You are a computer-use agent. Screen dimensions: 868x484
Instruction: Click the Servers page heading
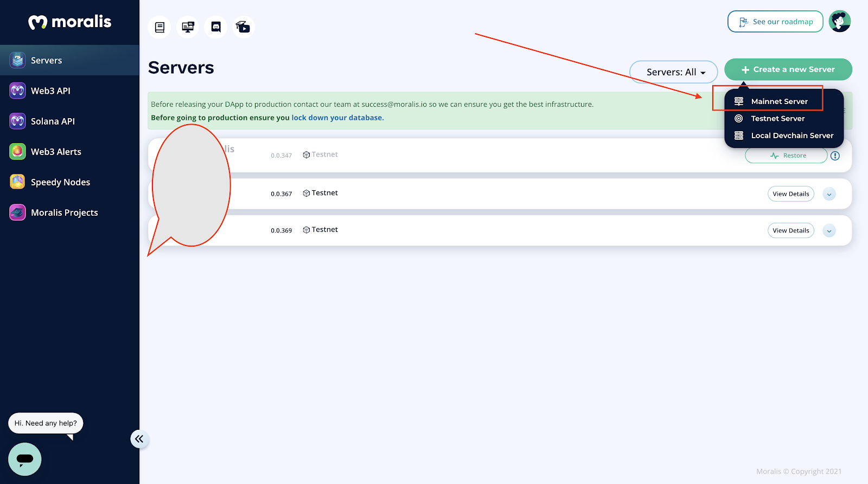click(x=181, y=68)
